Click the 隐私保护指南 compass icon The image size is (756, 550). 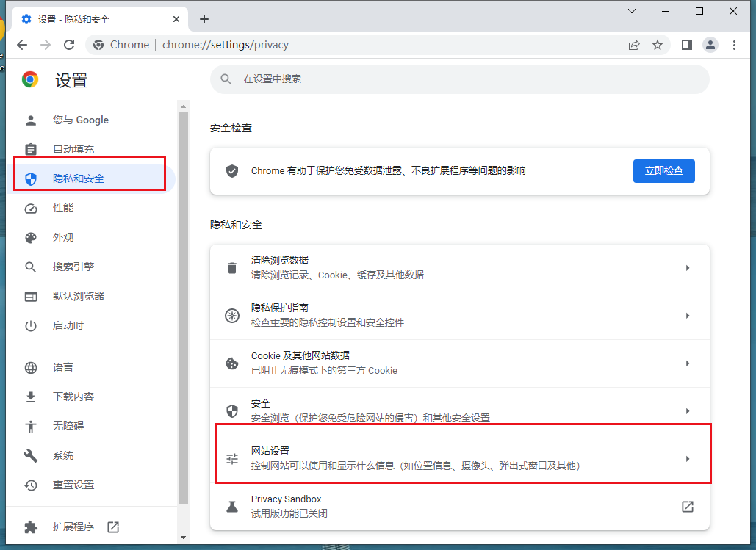click(x=232, y=315)
